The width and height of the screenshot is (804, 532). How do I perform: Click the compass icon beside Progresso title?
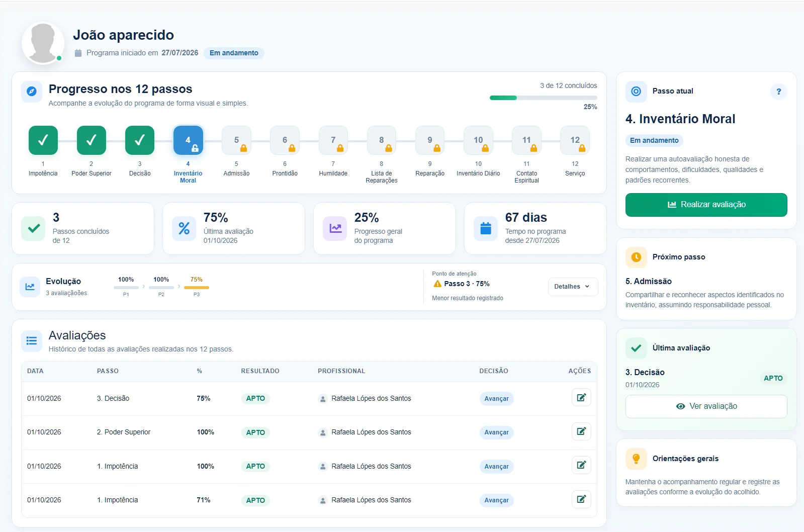32,92
